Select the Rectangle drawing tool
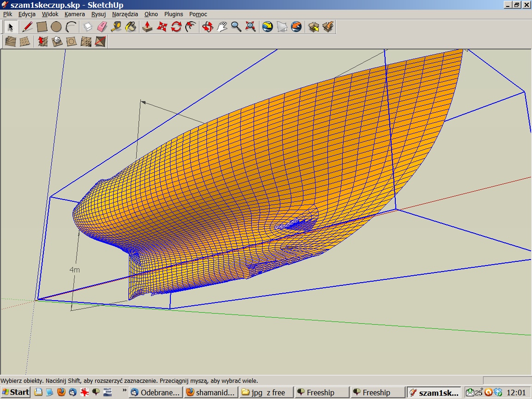The width and height of the screenshot is (532, 399). click(x=42, y=27)
